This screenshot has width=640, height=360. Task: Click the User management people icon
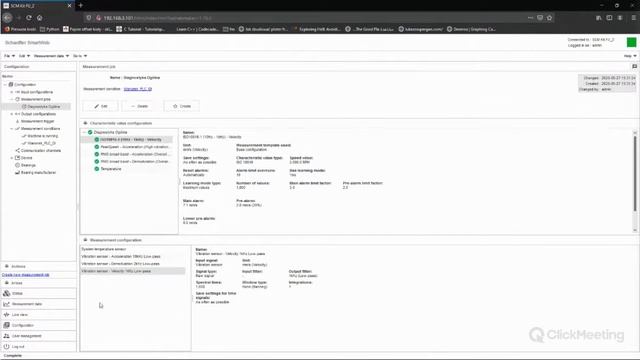point(7,336)
